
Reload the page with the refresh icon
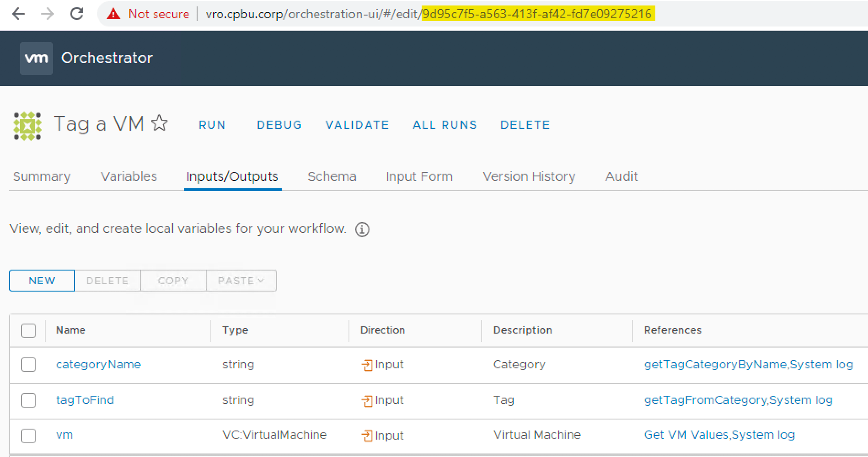pyautogui.click(x=76, y=14)
